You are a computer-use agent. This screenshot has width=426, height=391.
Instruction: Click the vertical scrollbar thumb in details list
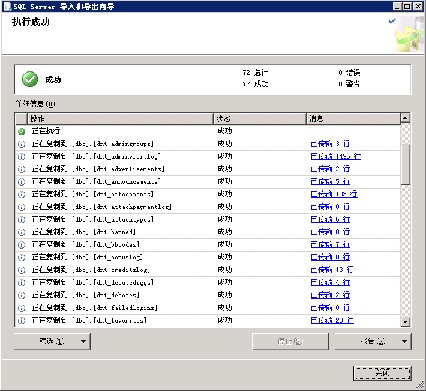pos(405,164)
